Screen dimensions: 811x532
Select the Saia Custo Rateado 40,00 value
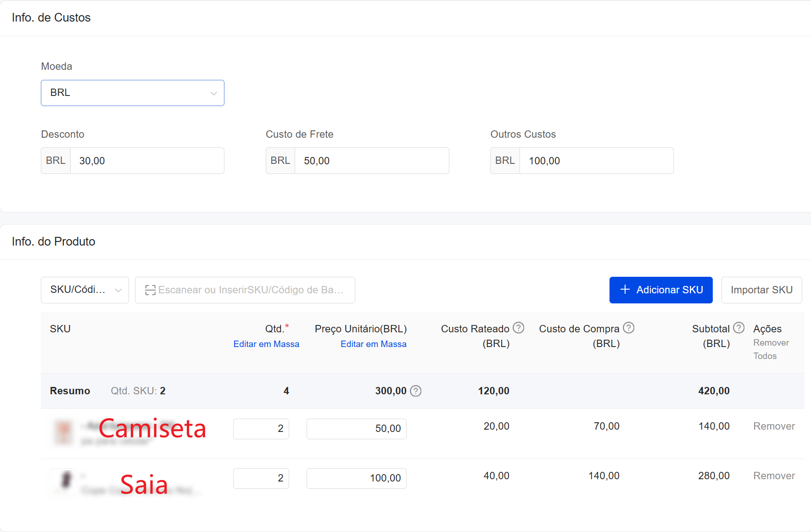(496, 476)
